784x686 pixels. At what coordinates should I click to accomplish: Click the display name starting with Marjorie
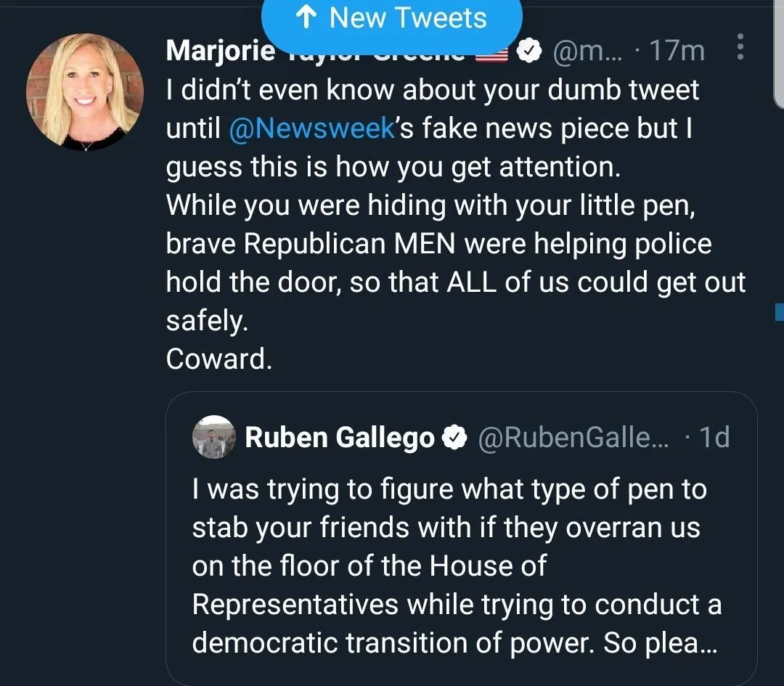pyautogui.click(x=221, y=51)
